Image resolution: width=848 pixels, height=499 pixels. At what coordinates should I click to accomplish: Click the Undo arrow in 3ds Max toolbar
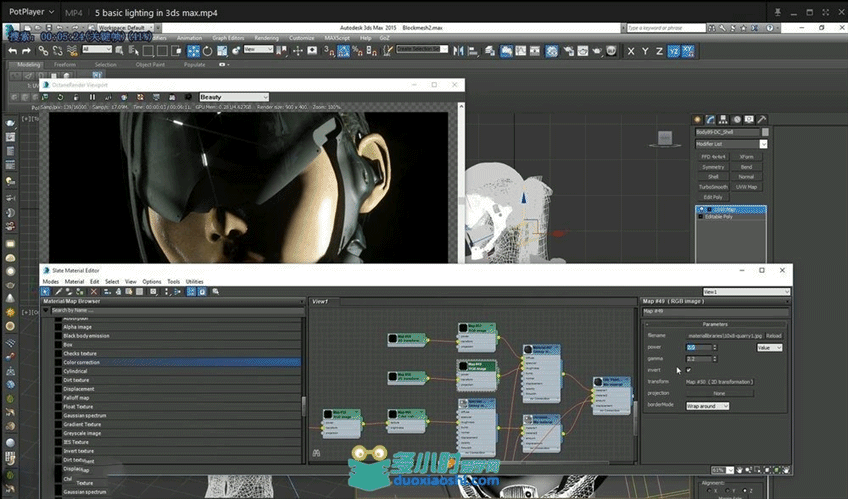pos(12,51)
